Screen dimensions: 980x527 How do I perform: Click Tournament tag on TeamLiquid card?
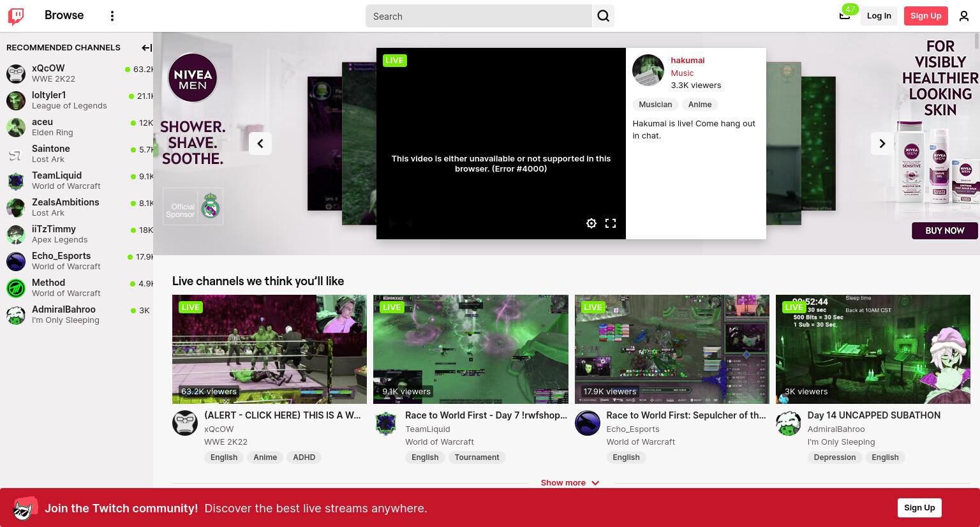point(477,457)
